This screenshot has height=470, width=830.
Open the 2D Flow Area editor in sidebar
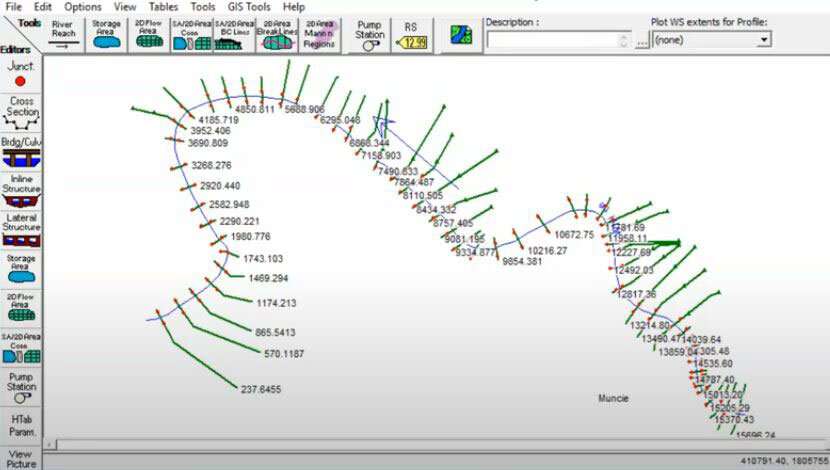[21, 308]
